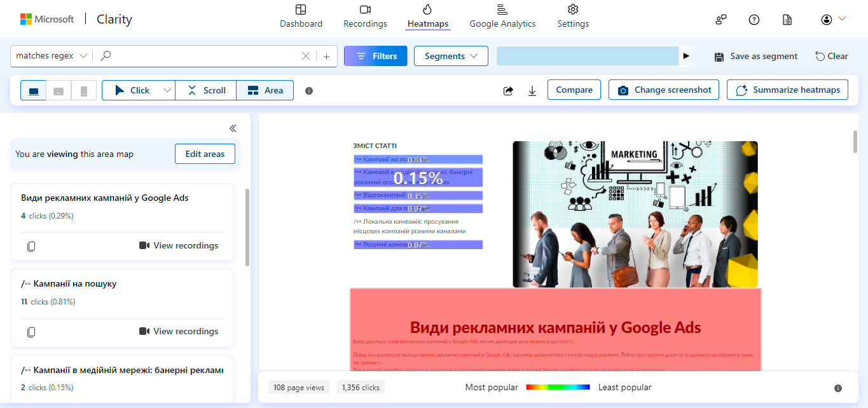Share the heatmap
The height and width of the screenshot is (408, 868).
pyautogui.click(x=508, y=91)
